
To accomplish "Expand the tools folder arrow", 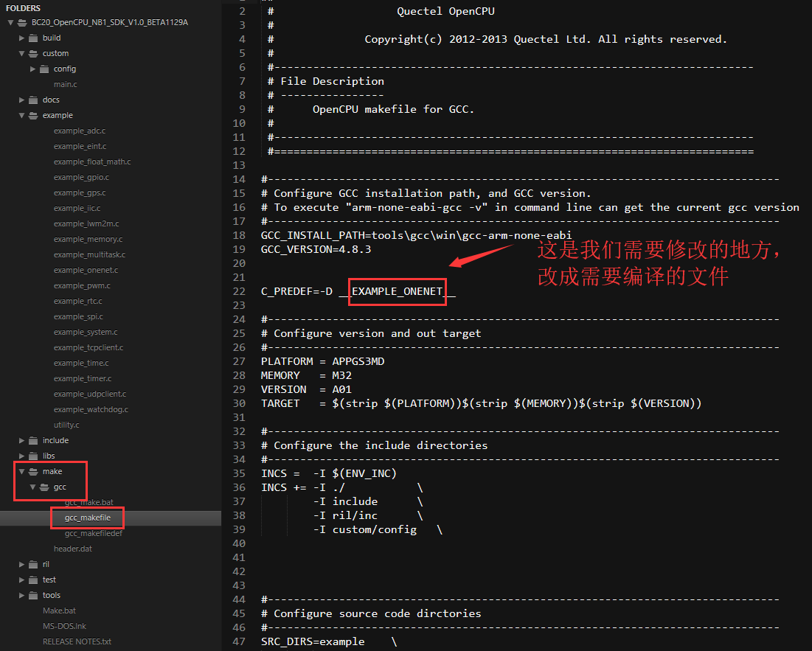I will point(21,595).
